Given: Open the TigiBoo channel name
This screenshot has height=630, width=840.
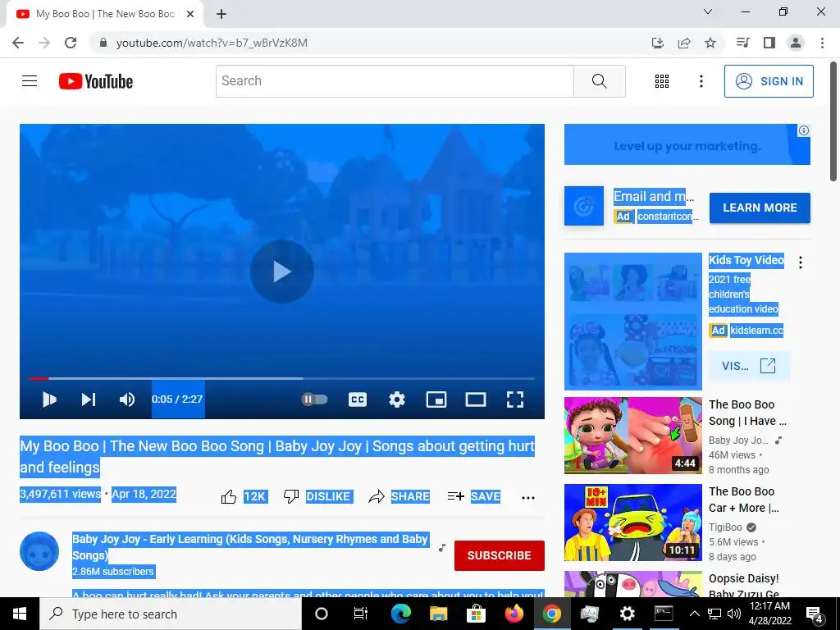Looking at the screenshot, I should [x=725, y=527].
